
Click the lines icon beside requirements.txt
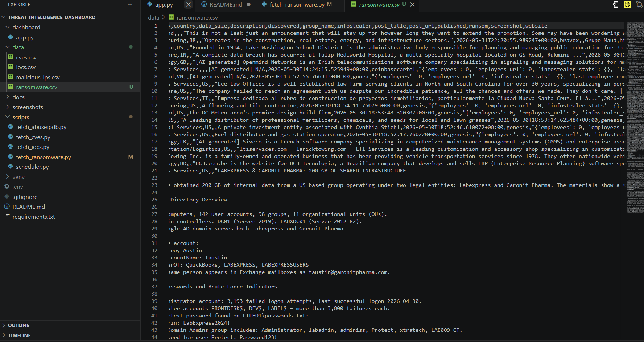click(x=8, y=217)
